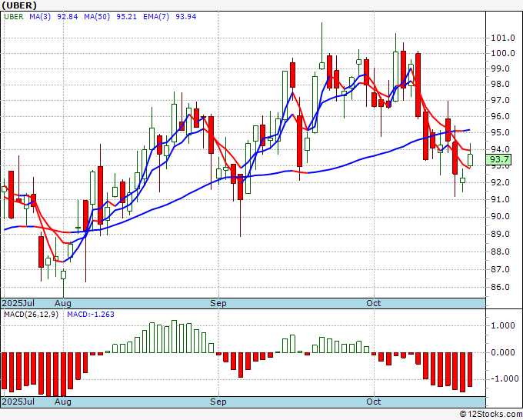The image size is (523, 420).
Task: Click Oct on the price chart's time axis
Action: (x=374, y=303)
